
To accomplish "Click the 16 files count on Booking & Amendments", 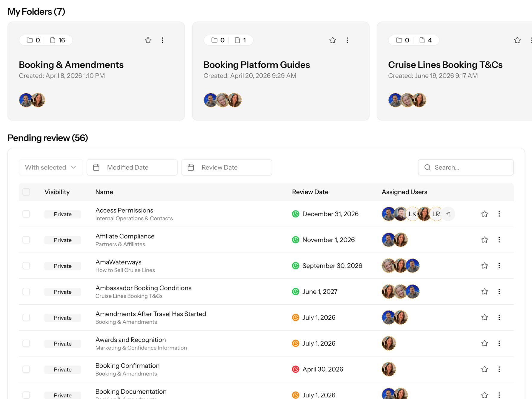I will coord(58,40).
